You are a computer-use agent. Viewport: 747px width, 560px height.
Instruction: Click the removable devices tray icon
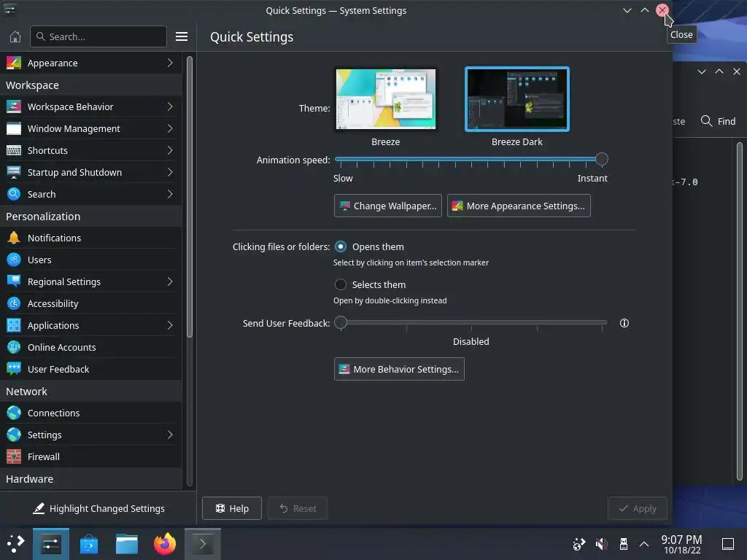coord(623,544)
